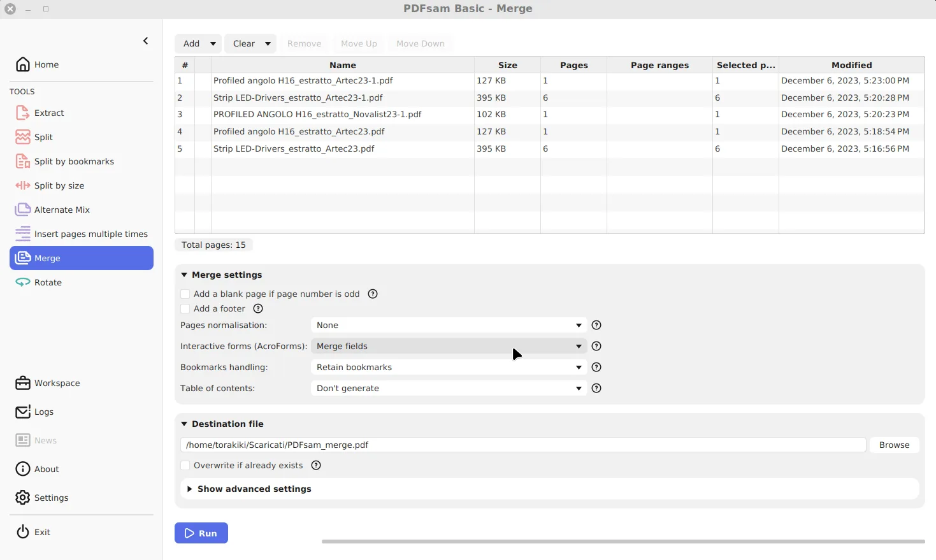Select row PROFILED ANGOLO H16_estratto_Novalist23-1.pdf
The width and height of the screenshot is (936, 560).
click(550, 115)
